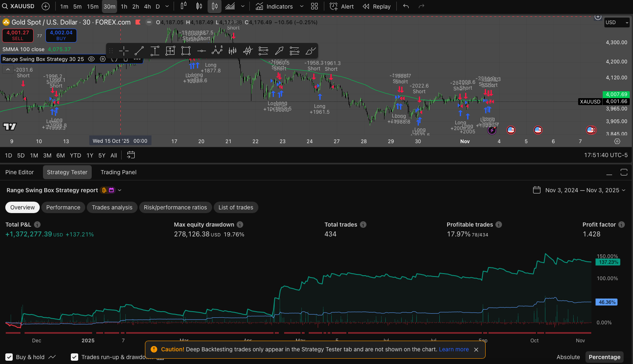Hide the Range Swing Box Strategy indicator
The image size is (633, 364).
(x=91, y=59)
